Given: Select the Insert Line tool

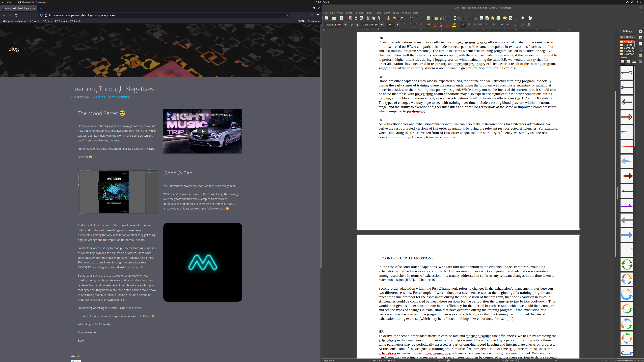Looking at the screenshot, I should point(518,18).
